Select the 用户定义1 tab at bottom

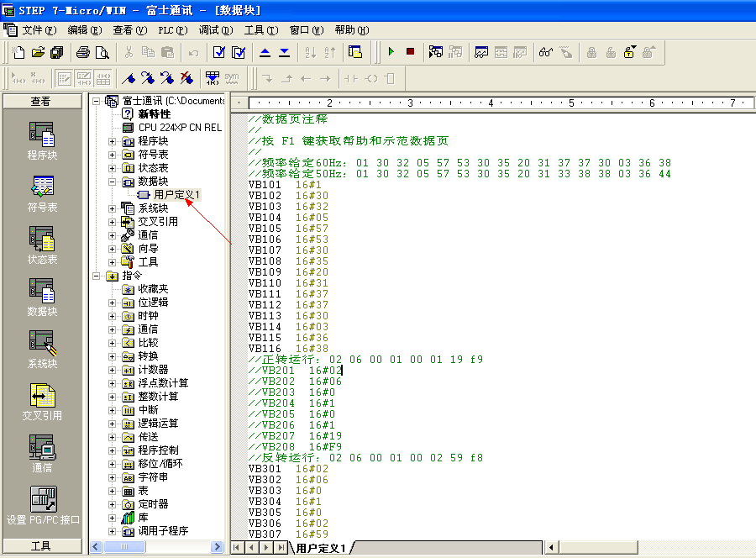click(320, 548)
